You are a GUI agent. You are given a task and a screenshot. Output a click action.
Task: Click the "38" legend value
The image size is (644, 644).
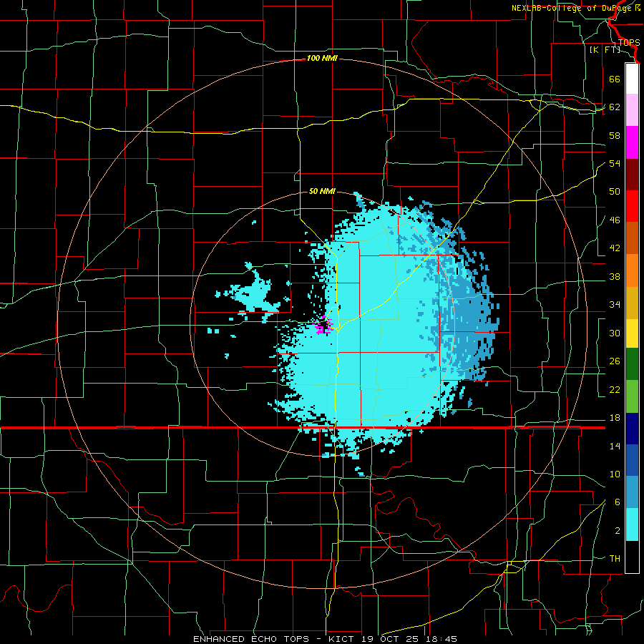point(615,276)
